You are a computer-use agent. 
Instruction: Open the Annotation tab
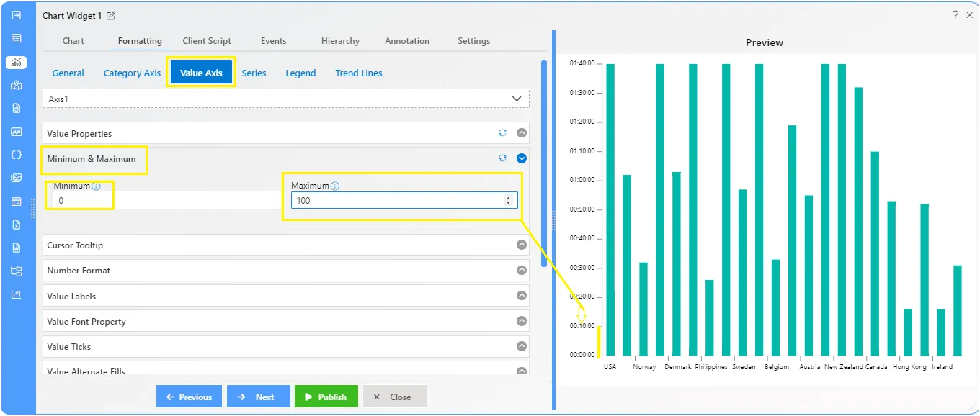pyautogui.click(x=407, y=41)
